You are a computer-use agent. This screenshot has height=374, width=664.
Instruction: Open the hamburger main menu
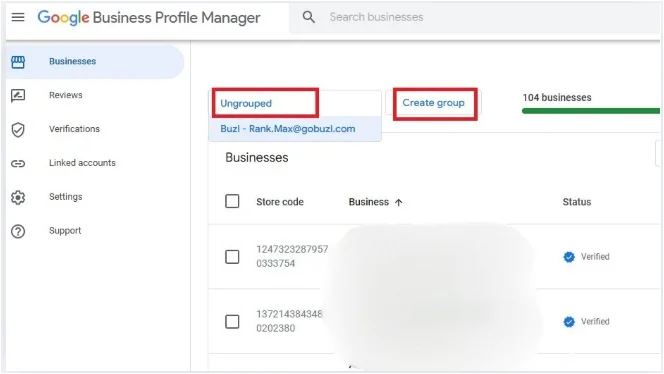[x=18, y=17]
